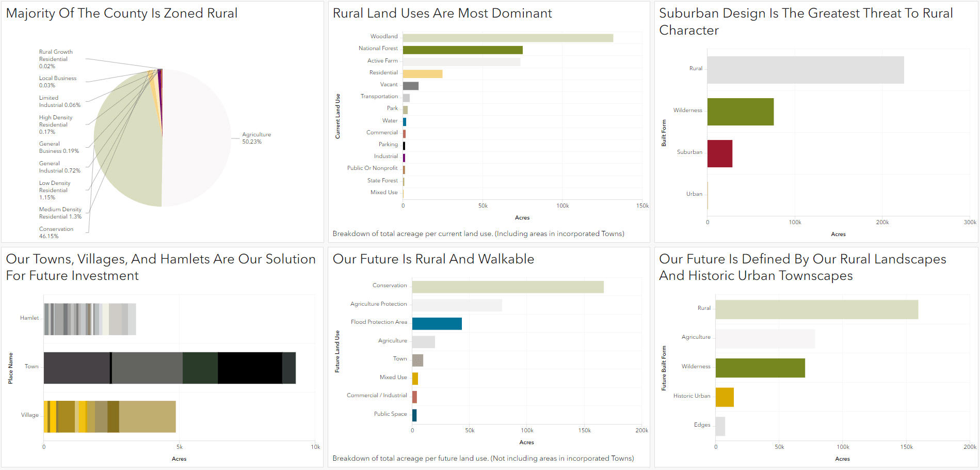Select the 'Our Future Is Rural And Walkable' title
980x470 pixels.
pos(433,259)
